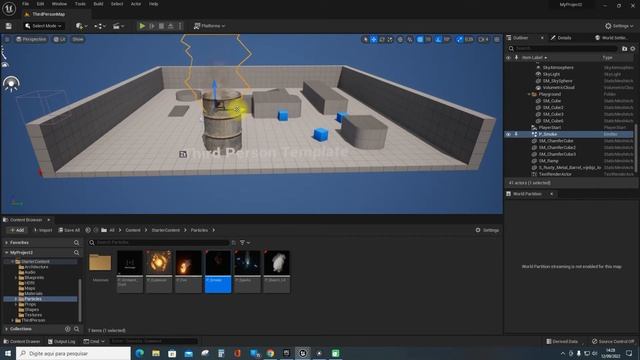This screenshot has width=640, height=360.
Task: Open the Select Mode dropdown
Action: pyautogui.click(x=43, y=26)
